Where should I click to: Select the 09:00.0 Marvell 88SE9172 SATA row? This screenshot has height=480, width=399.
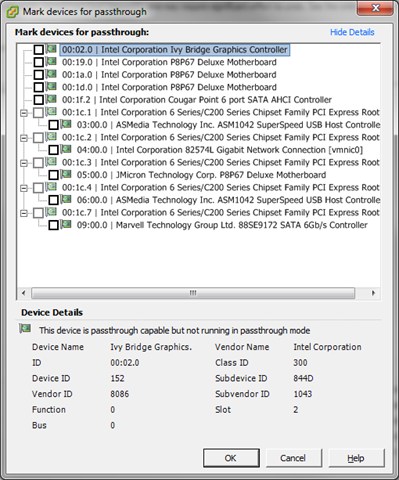point(222,225)
